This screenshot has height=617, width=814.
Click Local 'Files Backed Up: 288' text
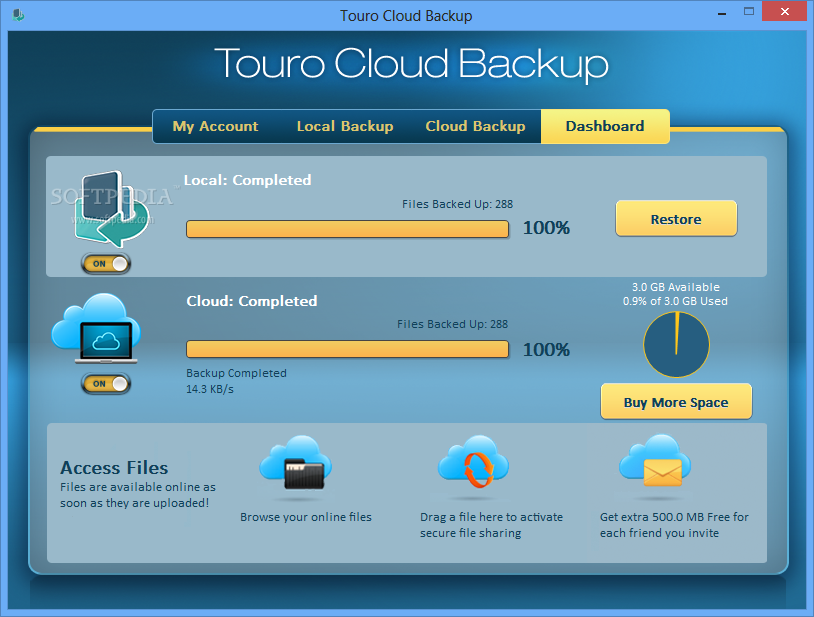point(457,204)
